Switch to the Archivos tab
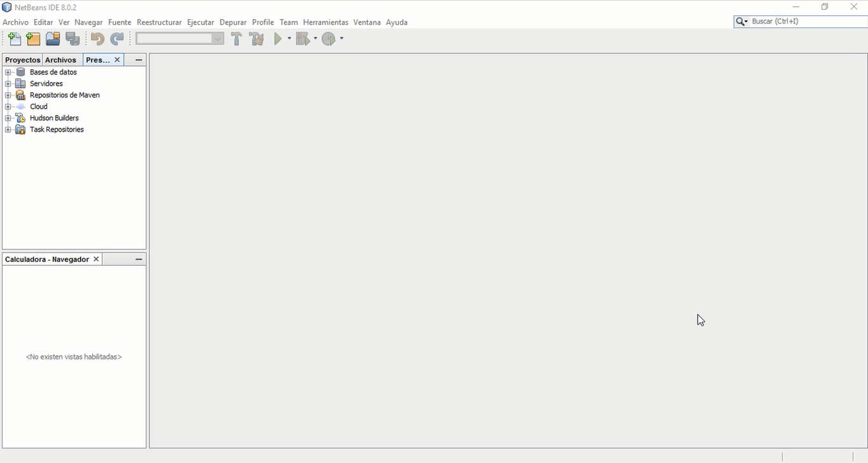This screenshot has width=868, height=463. [61, 60]
